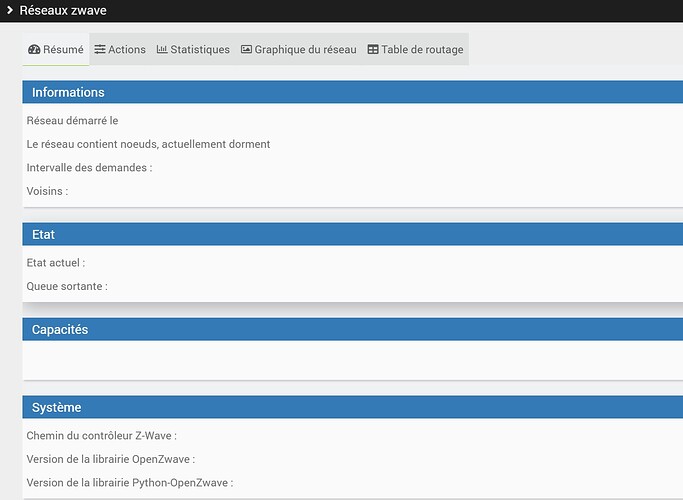Image resolution: width=683 pixels, height=500 pixels.
Task: Click the 'Voisins :' label
Action: [47, 191]
